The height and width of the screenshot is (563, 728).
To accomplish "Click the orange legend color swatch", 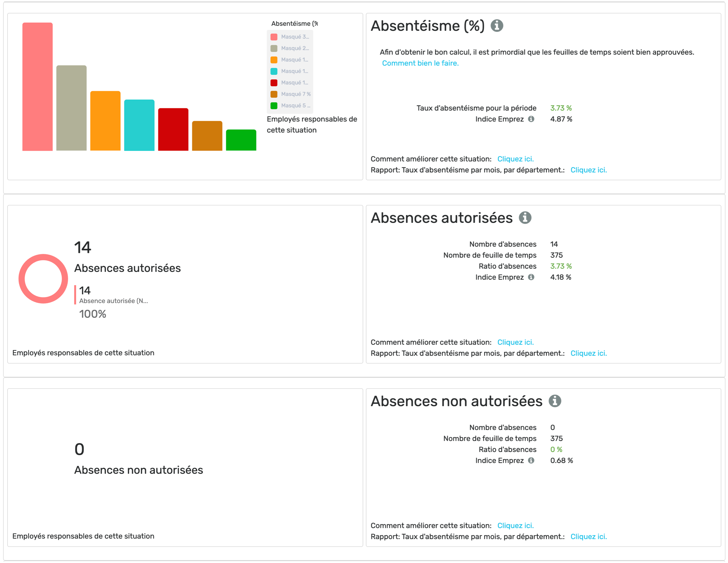I will pyautogui.click(x=274, y=60).
